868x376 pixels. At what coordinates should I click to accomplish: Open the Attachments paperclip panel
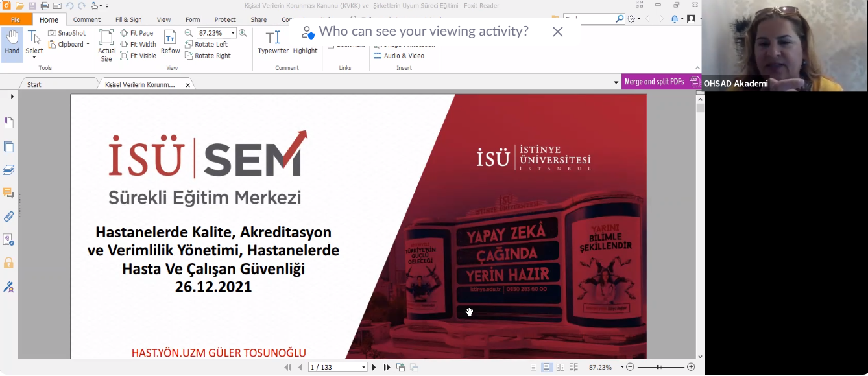(x=8, y=217)
